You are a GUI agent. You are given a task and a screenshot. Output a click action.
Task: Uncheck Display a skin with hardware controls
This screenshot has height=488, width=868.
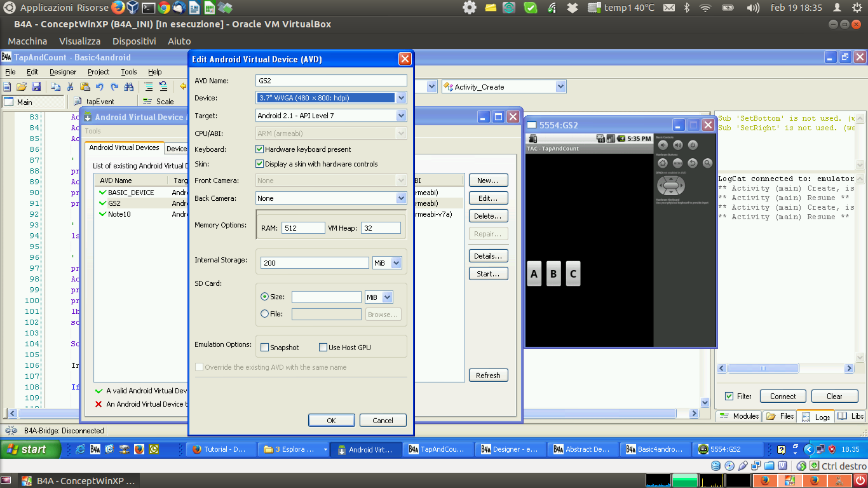[x=259, y=164]
